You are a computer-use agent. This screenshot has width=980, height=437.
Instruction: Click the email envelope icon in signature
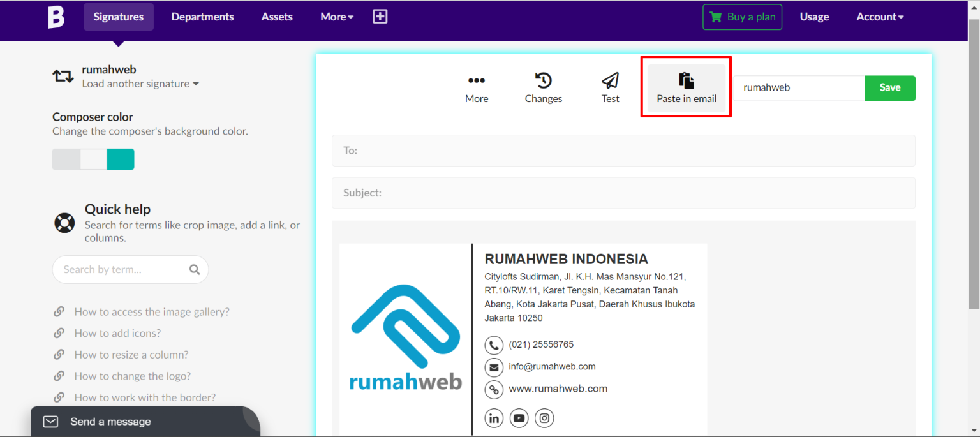coord(494,367)
